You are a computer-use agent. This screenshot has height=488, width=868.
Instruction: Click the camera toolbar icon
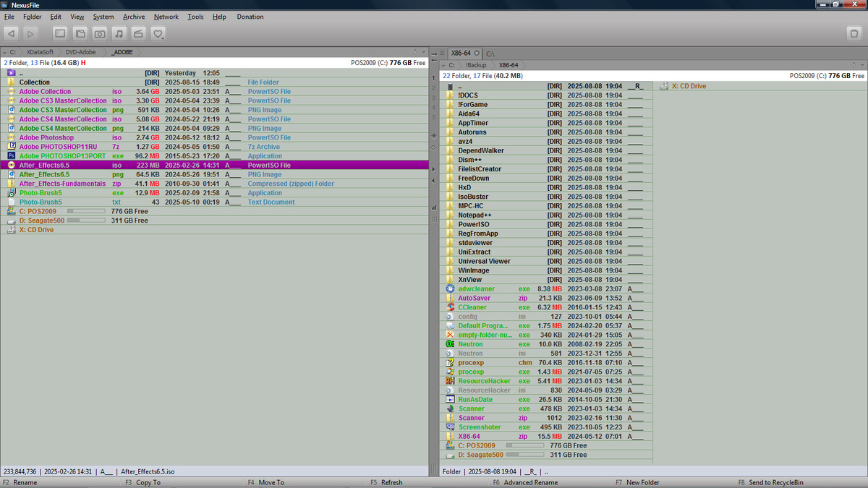(100, 33)
